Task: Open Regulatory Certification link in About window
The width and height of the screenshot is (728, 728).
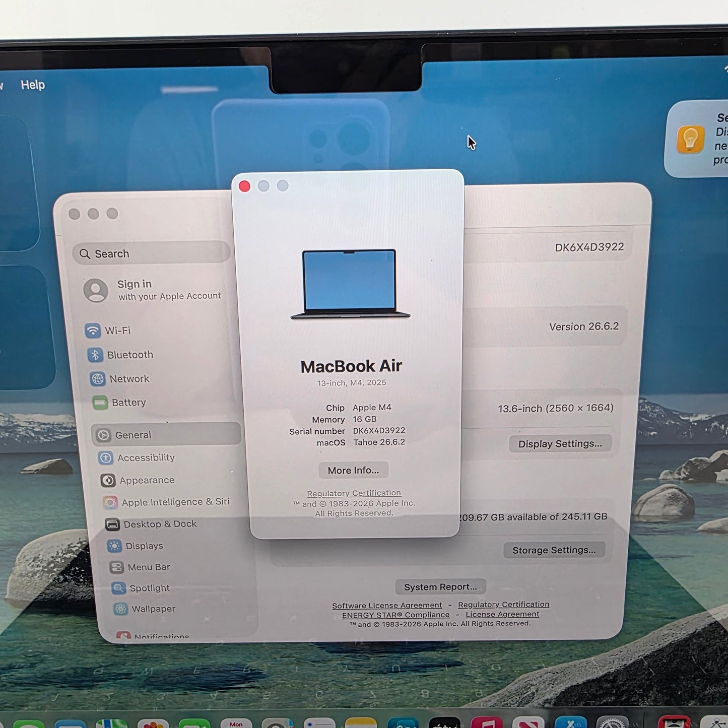Action: (354, 493)
